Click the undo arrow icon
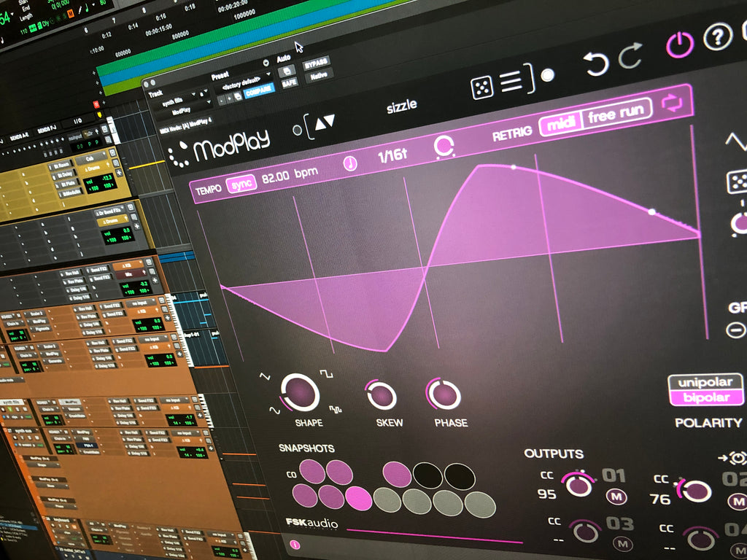 tap(595, 63)
